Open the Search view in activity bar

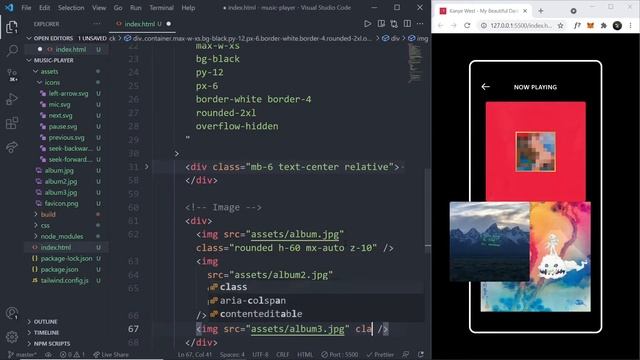coord(11,51)
